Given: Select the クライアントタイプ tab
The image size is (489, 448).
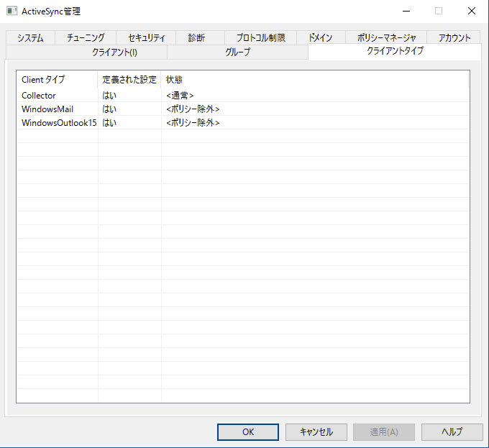Looking at the screenshot, I should (x=395, y=51).
